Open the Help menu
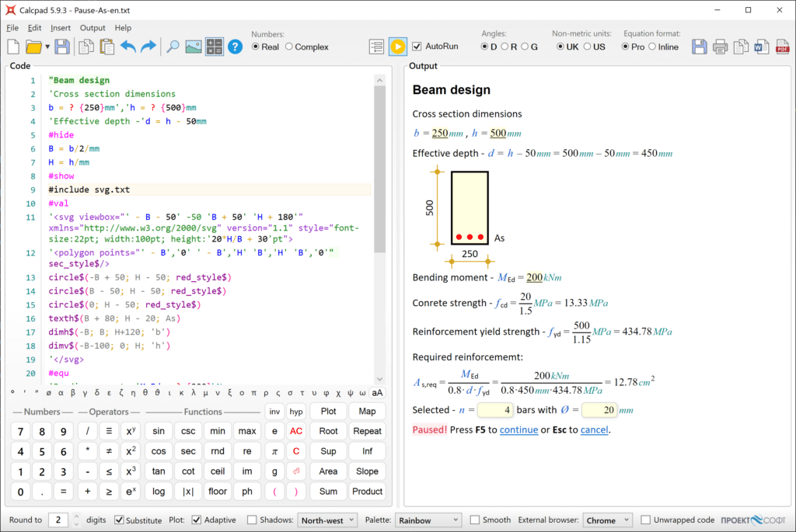The width and height of the screenshot is (796, 532). 123,28
